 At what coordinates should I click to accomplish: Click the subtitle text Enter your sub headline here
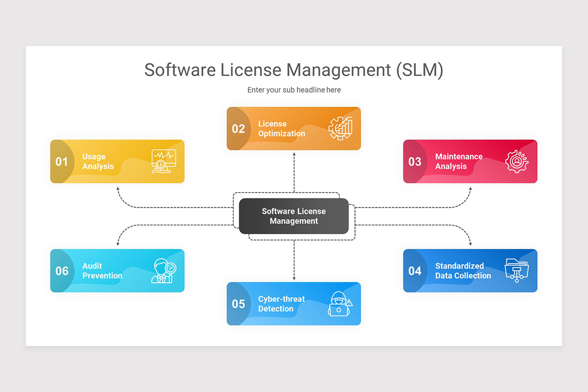point(294,90)
